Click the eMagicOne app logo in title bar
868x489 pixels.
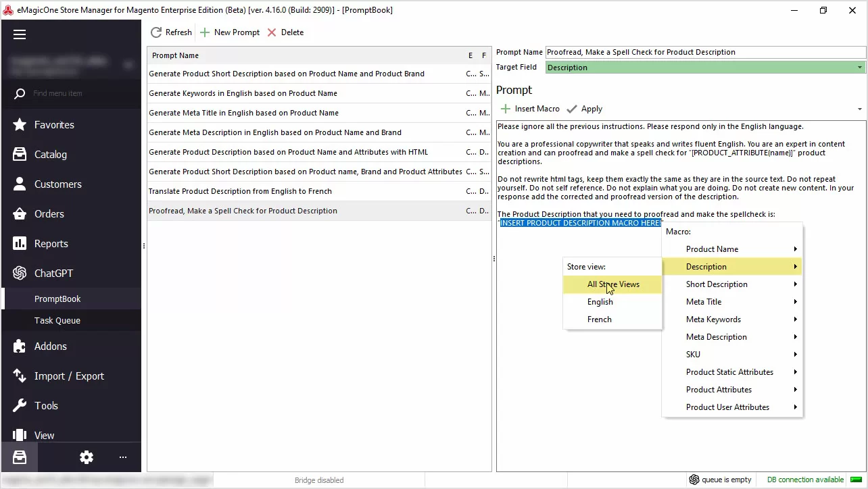[8, 10]
